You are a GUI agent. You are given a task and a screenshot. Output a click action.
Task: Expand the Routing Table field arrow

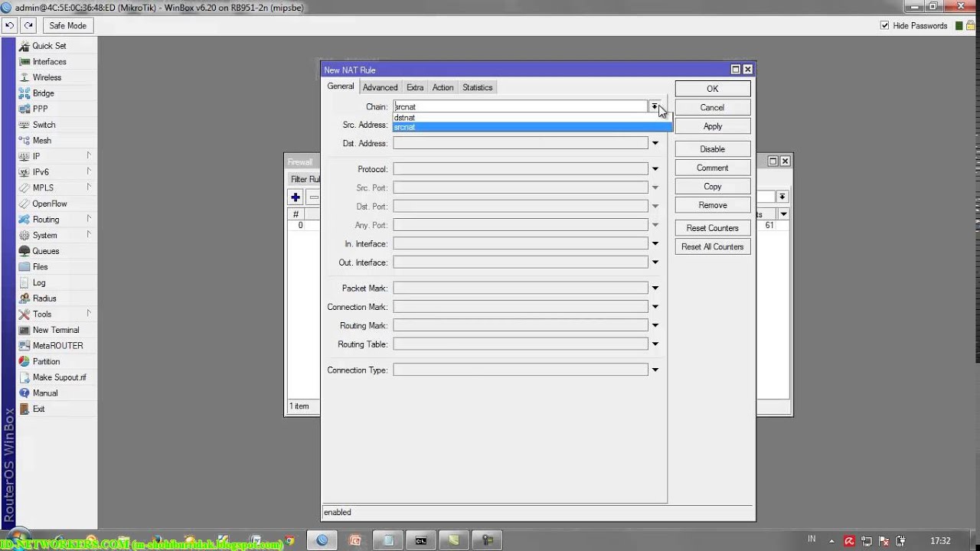[x=655, y=344]
